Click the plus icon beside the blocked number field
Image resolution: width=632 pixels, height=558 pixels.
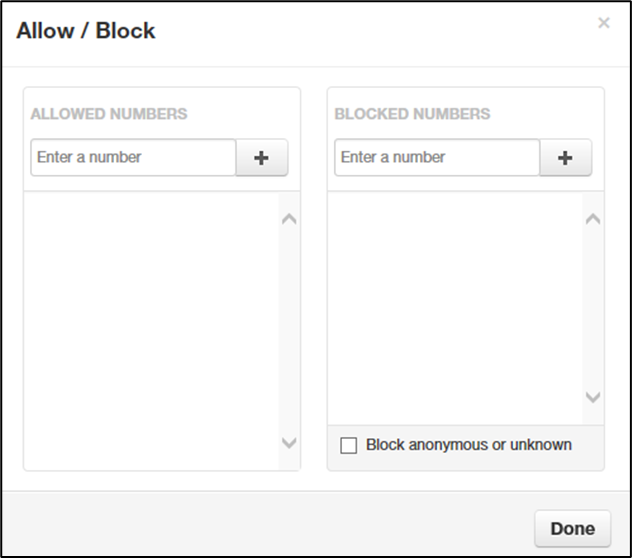(565, 158)
